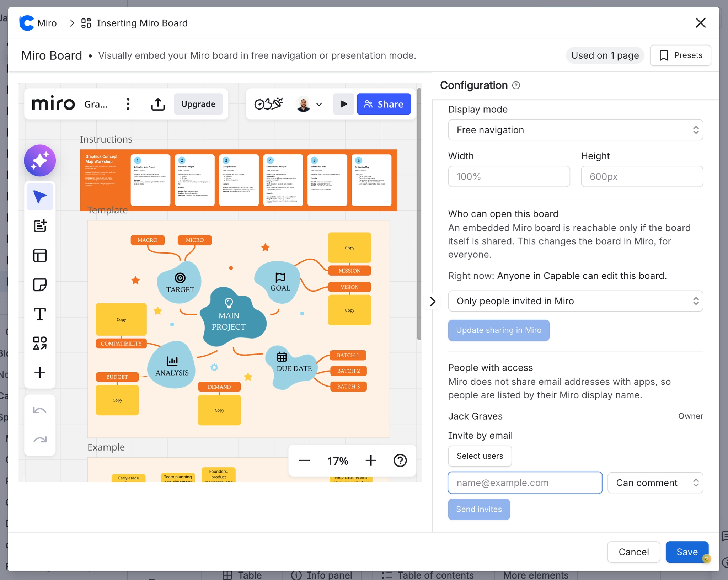
Task: Click the Miro app logo in breadcrumb
Action: pyautogui.click(x=27, y=23)
